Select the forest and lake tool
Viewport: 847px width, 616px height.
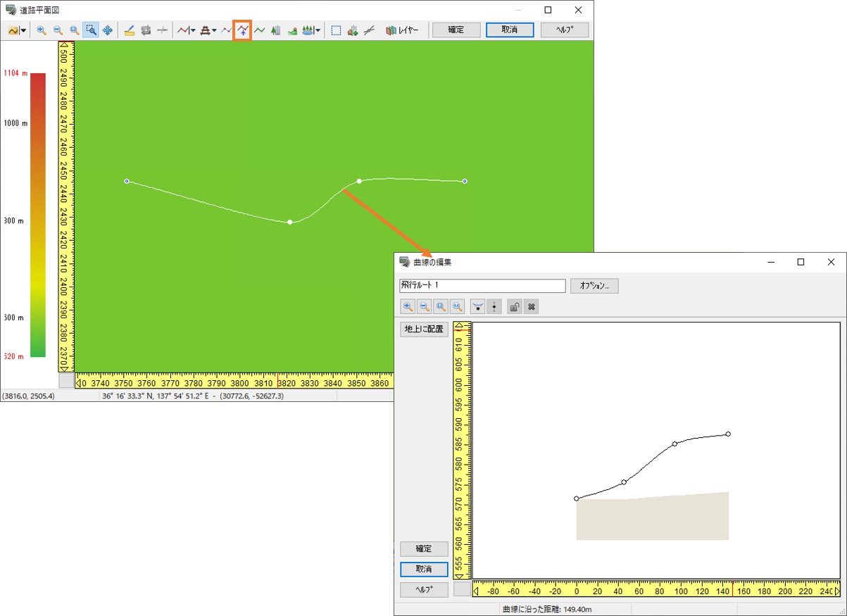coord(308,30)
